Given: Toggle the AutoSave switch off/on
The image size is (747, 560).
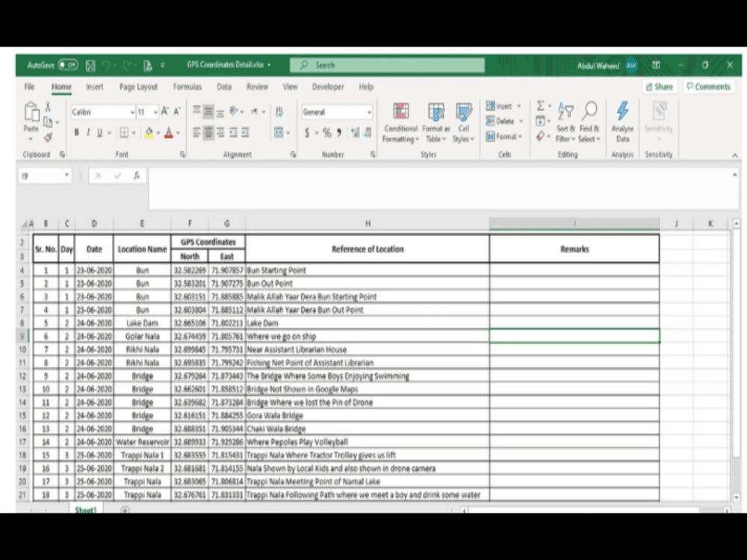Looking at the screenshot, I should pyautogui.click(x=68, y=65).
